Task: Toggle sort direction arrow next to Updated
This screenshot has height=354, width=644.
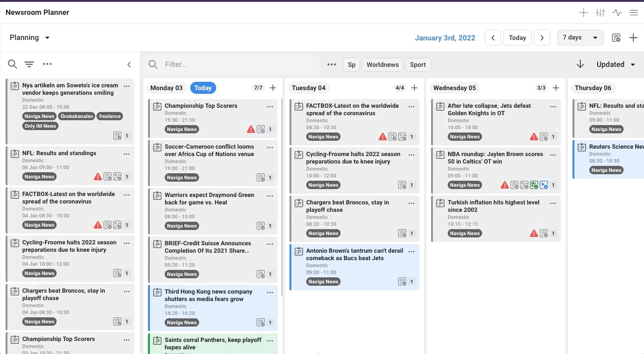Action: pos(580,65)
